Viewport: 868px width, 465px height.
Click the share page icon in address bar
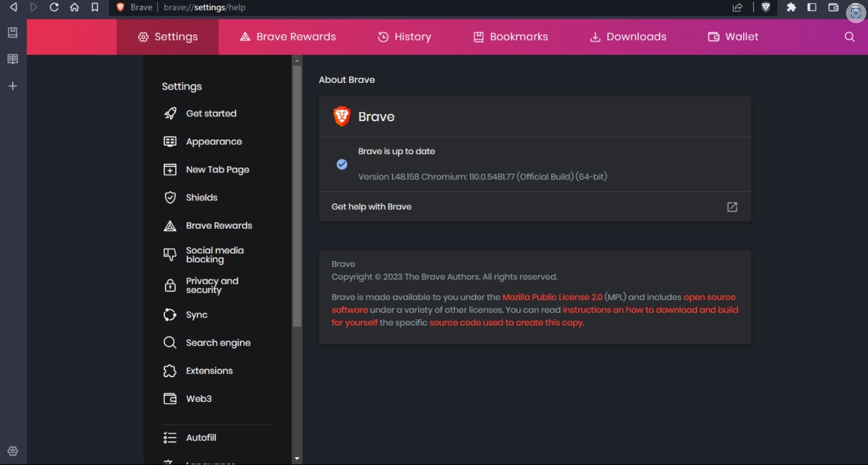[737, 8]
